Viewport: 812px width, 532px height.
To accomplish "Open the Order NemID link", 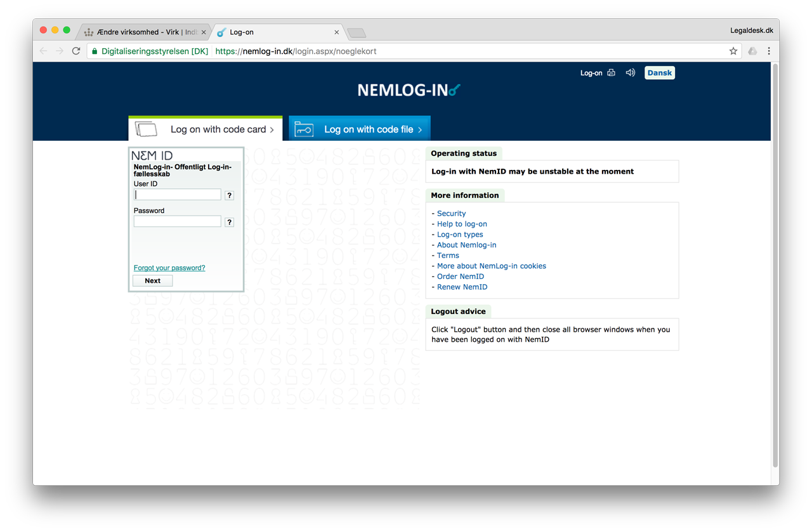I will 461,276.
